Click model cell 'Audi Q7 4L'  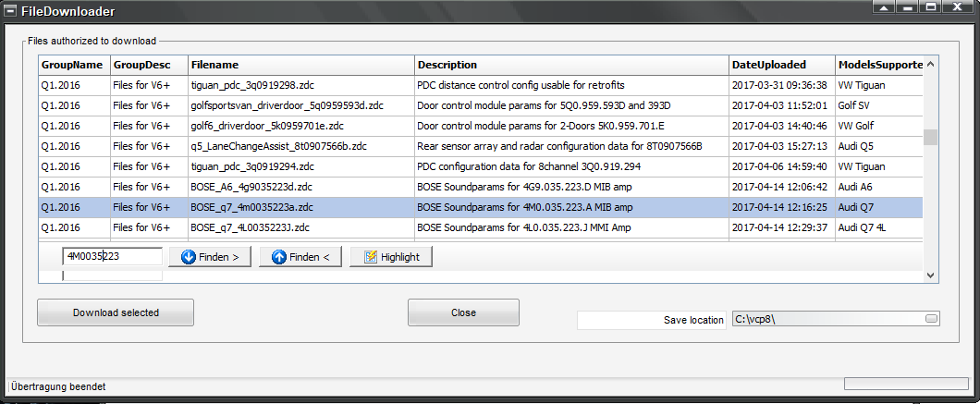(x=862, y=227)
